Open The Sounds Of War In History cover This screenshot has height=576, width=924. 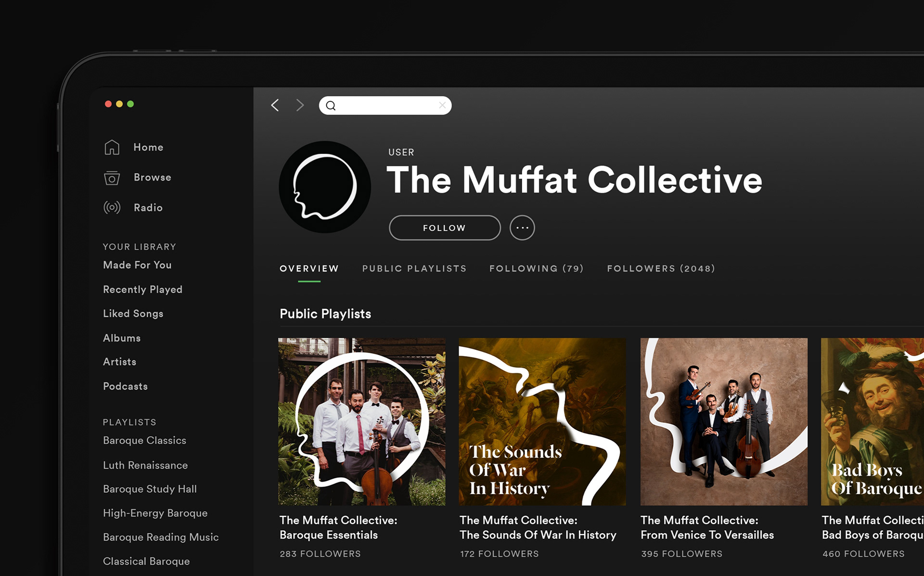(542, 422)
